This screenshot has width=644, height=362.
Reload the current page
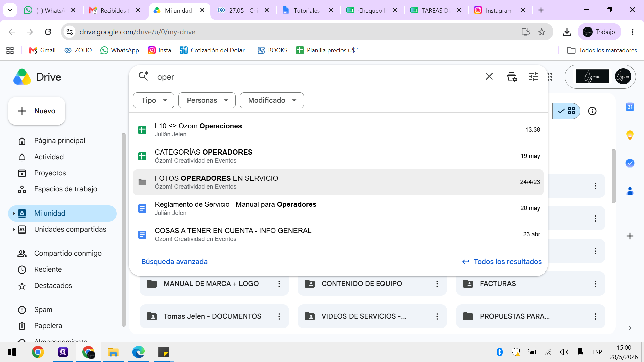[48, 32]
